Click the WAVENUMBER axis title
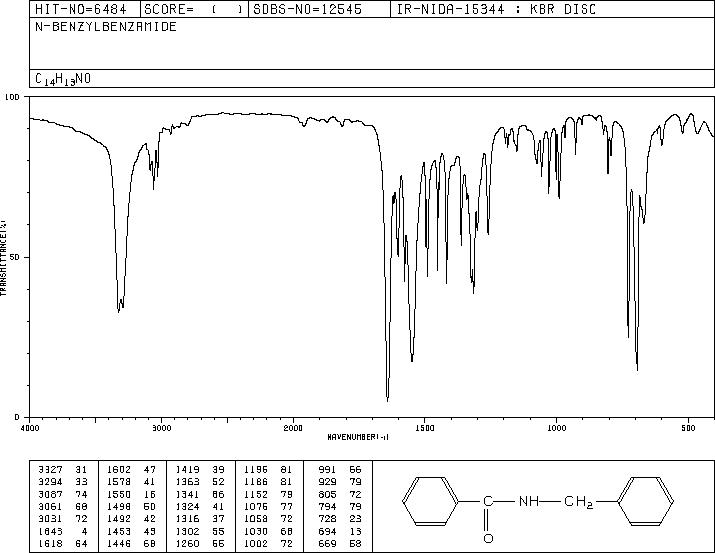Screen dimensions: 715x553 click(358, 437)
